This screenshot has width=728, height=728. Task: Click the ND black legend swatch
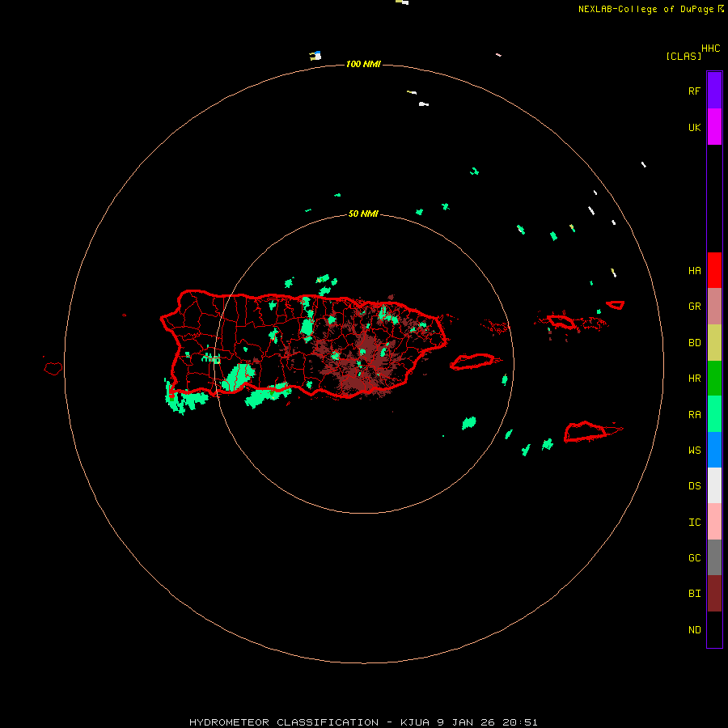[714, 629]
